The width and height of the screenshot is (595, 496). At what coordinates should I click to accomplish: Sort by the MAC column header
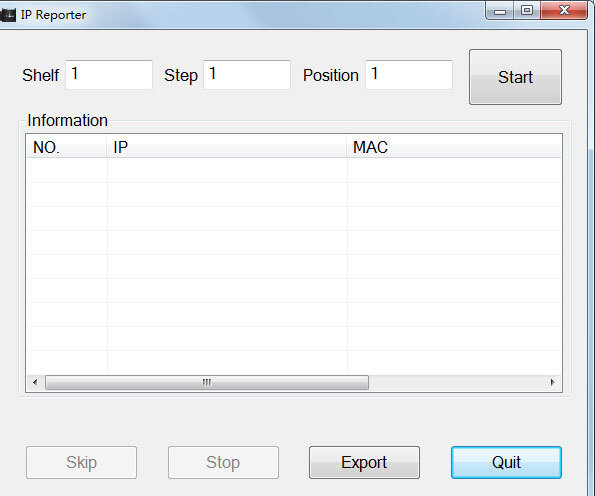[x=454, y=146]
